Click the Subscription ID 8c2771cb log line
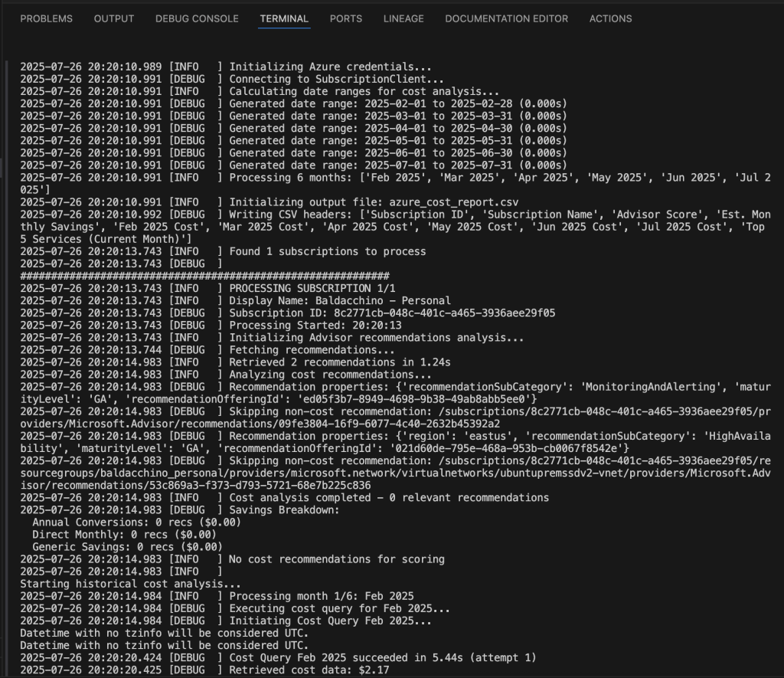Screen dimensions: 784x678 288,313
